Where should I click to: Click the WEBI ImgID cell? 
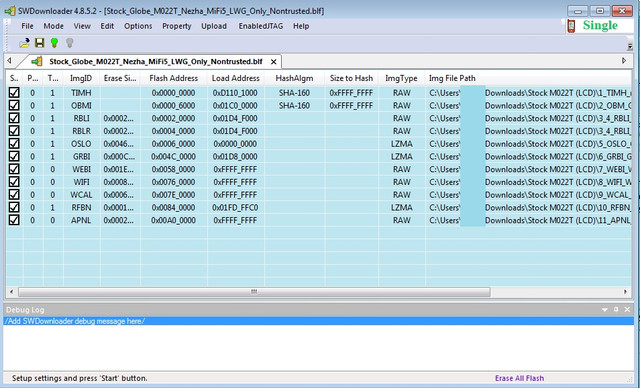tap(81, 169)
